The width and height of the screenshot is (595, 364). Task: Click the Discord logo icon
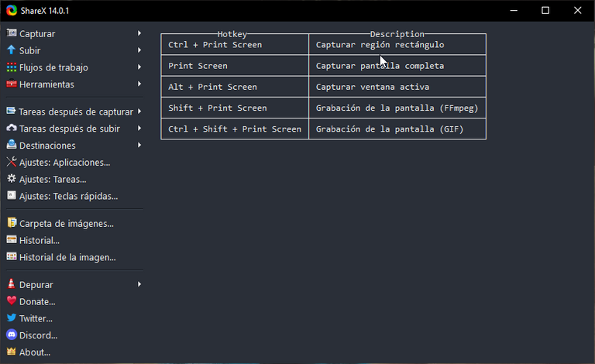(x=12, y=335)
